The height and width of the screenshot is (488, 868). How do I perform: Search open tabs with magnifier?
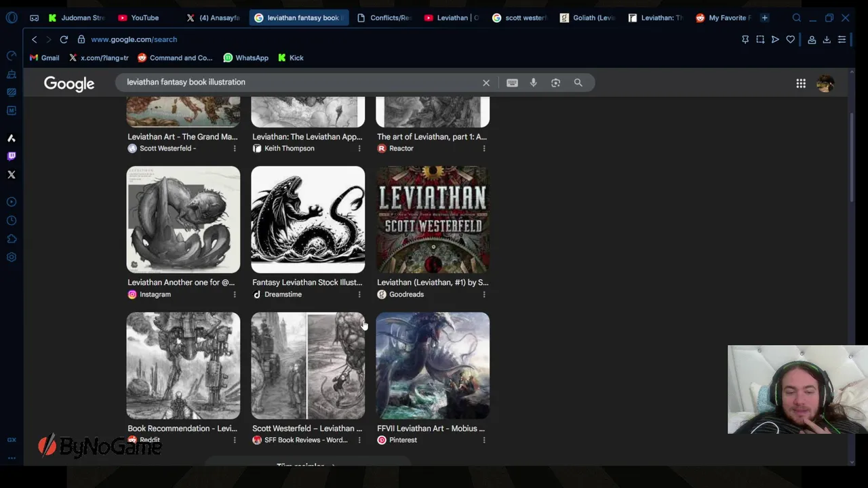click(797, 18)
